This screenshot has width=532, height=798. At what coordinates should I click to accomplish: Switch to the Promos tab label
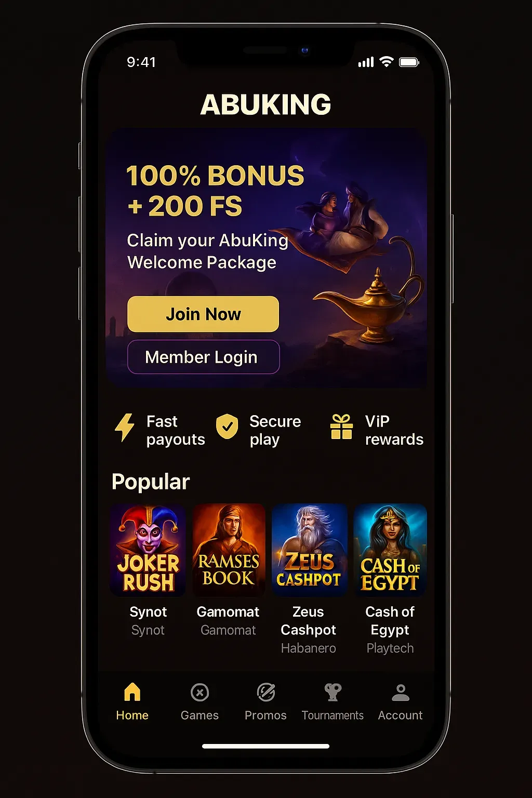[x=265, y=715]
